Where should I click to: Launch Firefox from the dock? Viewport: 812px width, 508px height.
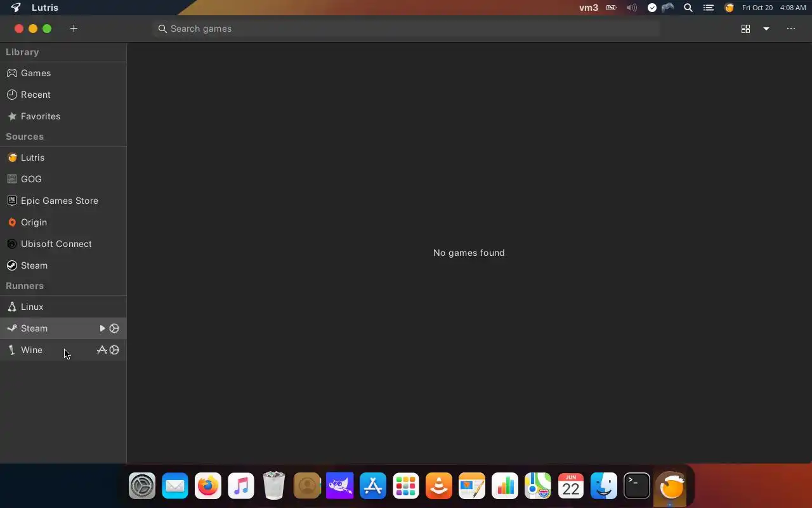[208, 487]
